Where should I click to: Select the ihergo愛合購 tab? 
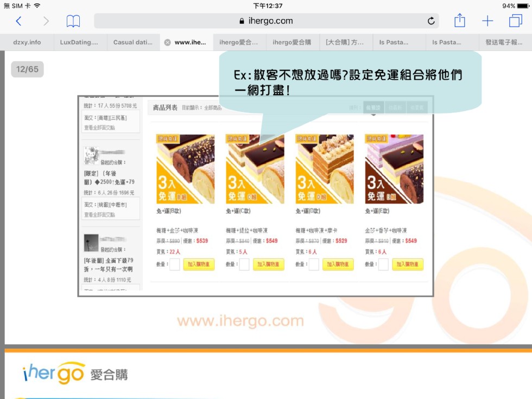click(x=292, y=42)
